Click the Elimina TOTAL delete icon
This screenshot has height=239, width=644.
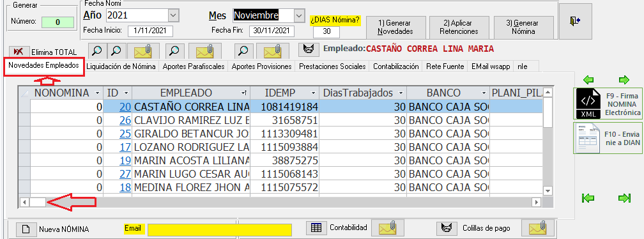click(19, 52)
